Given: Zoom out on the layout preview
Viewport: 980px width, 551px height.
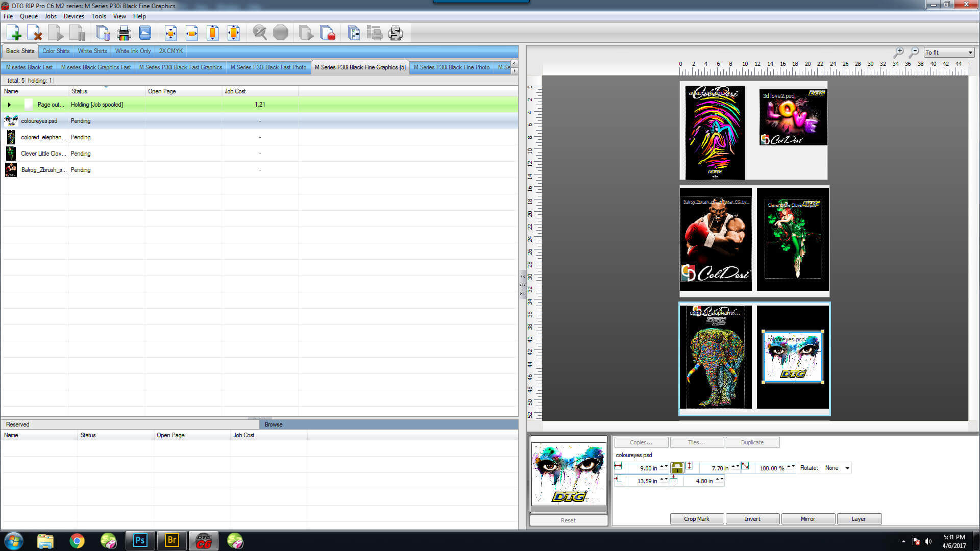Looking at the screenshot, I should click(x=914, y=53).
